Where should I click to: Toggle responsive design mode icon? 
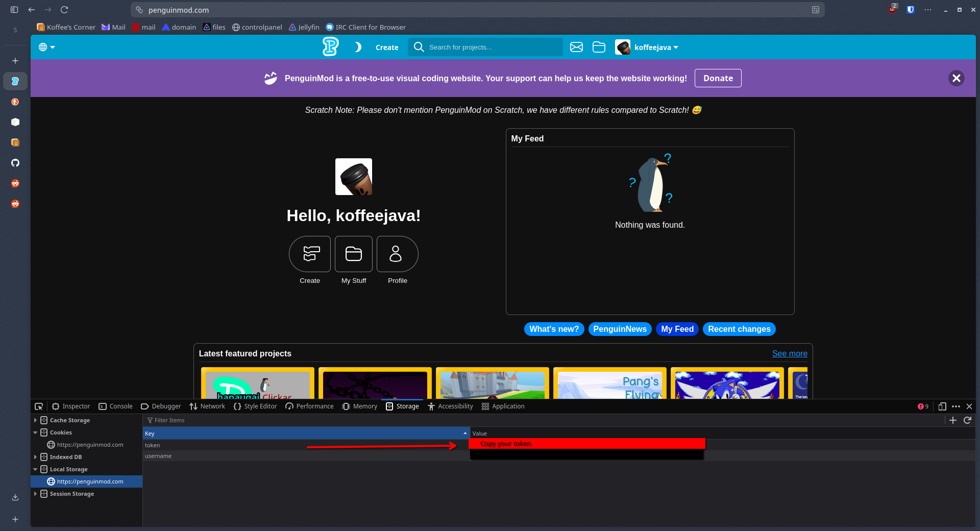[942, 406]
